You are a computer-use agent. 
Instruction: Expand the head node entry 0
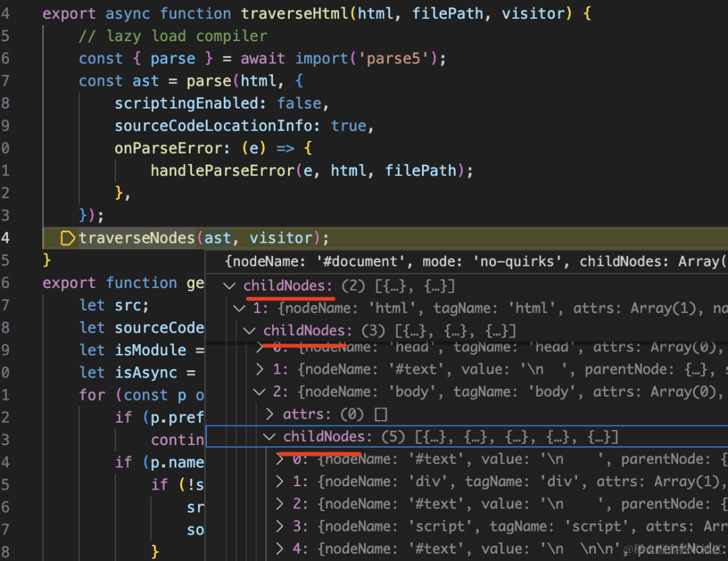(260, 347)
